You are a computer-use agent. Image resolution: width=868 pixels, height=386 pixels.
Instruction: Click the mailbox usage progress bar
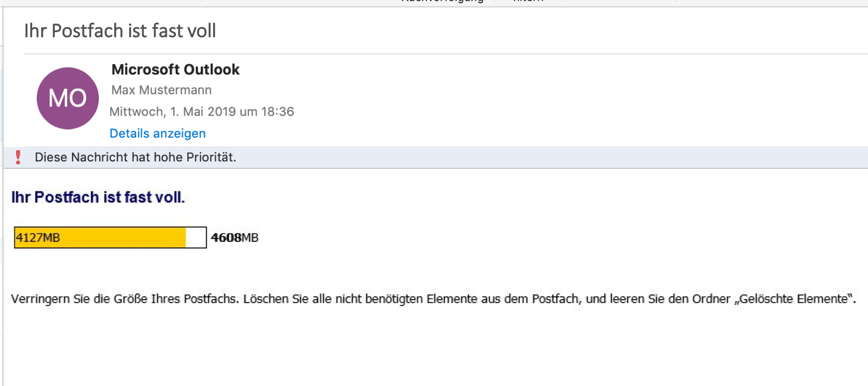[109, 237]
